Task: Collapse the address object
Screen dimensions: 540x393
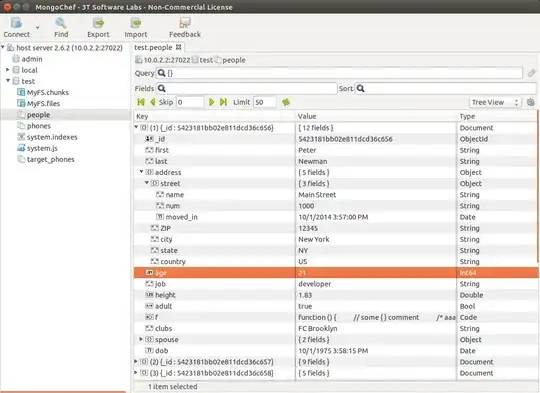Action: coord(142,172)
